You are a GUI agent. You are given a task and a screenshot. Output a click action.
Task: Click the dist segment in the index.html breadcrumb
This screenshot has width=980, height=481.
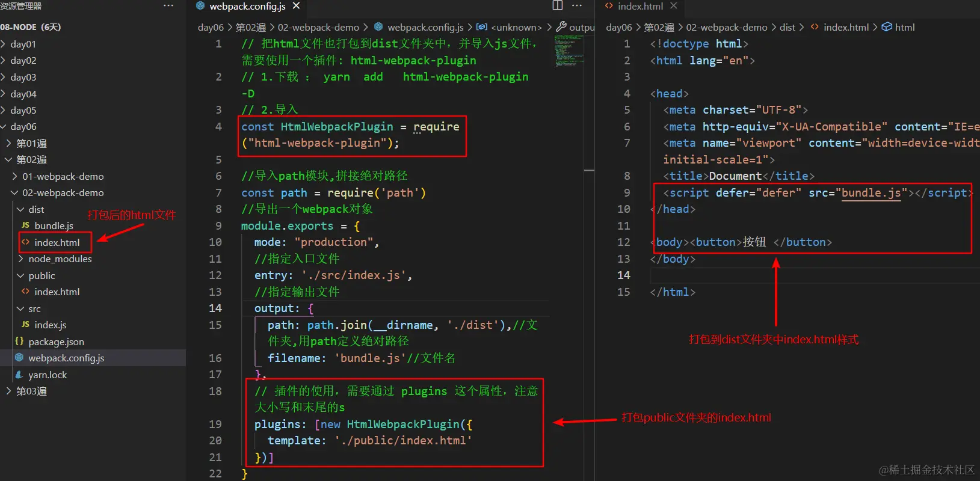pyautogui.click(x=787, y=27)
